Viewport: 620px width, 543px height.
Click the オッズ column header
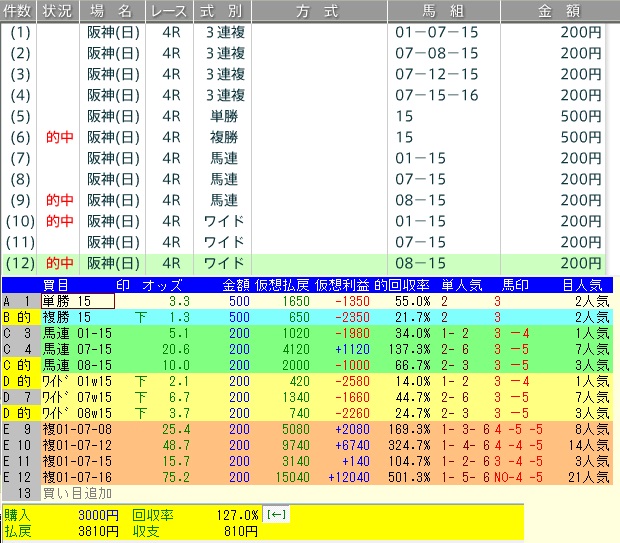162,285
